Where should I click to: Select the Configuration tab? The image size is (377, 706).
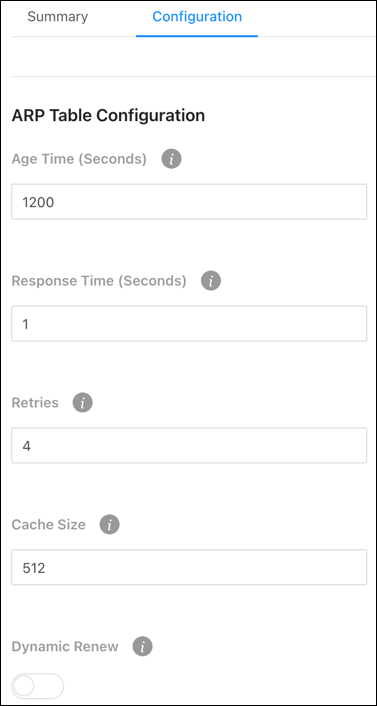pos(197,17)
